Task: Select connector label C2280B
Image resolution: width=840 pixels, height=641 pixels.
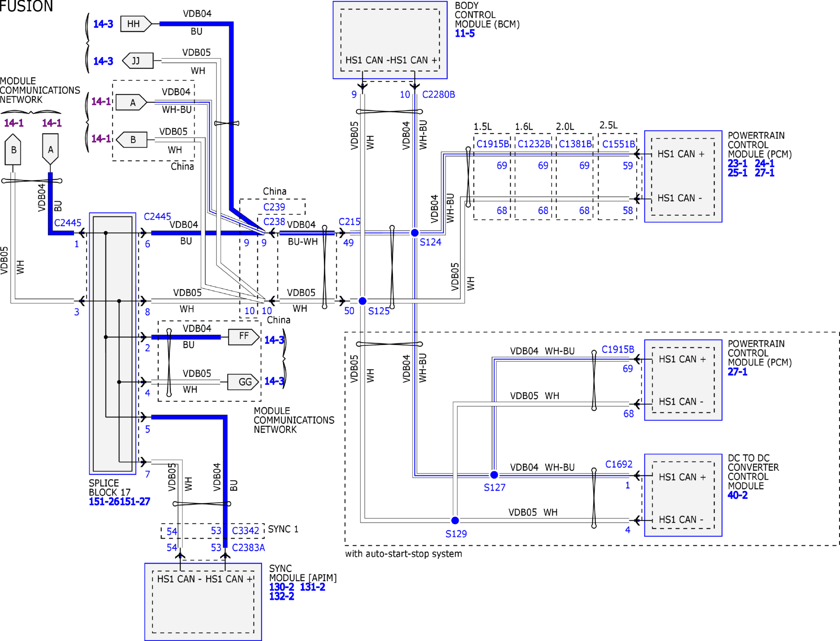Action: tap(439, 95)
